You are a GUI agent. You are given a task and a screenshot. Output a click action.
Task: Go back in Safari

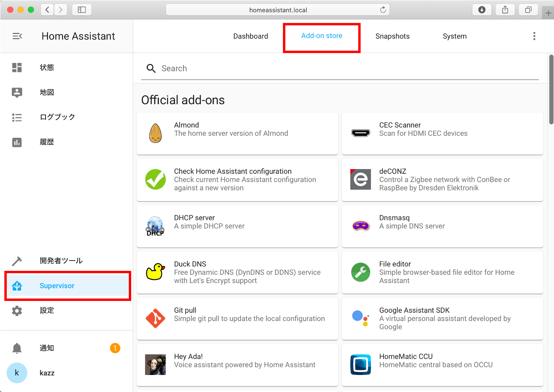pos(47,10)
